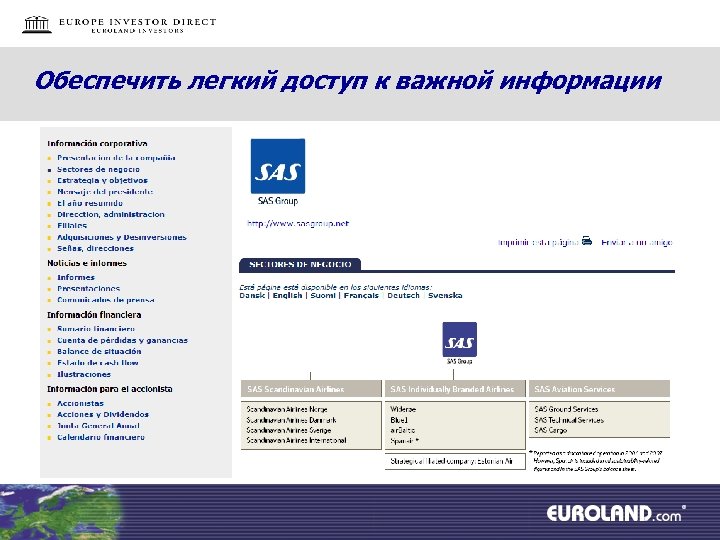Click Widerøe in Branded Airlines list
This screenshot has height=540, width=720.
403,409
